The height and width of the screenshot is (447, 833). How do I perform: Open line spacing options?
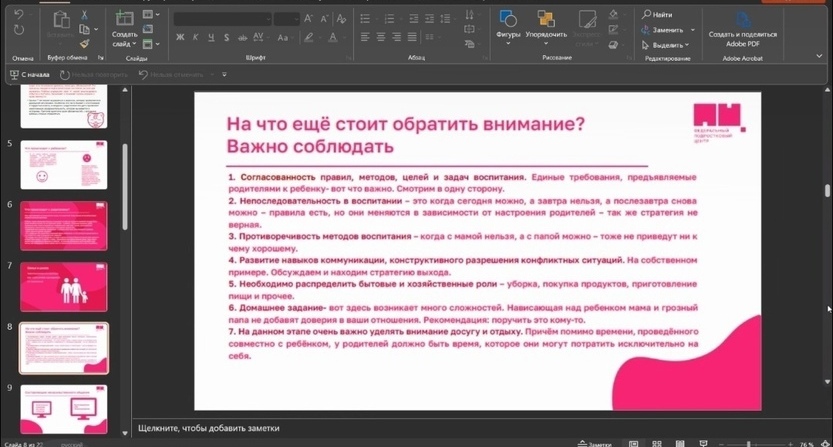pos(447,19)
